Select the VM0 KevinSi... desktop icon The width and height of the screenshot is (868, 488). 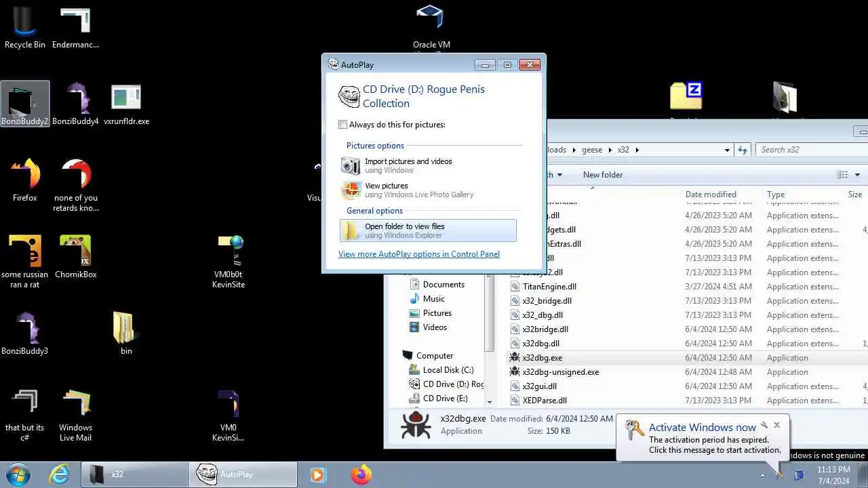[228, 415]
